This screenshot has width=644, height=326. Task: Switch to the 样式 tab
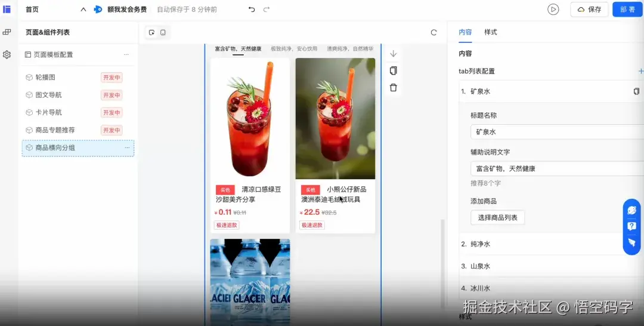[x=490, y=32]
